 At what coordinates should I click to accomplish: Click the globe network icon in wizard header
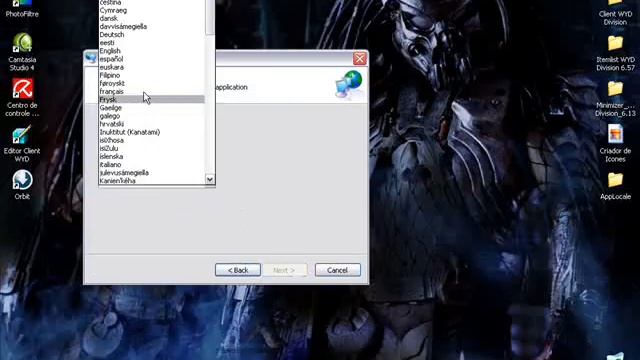pos(349,84)
